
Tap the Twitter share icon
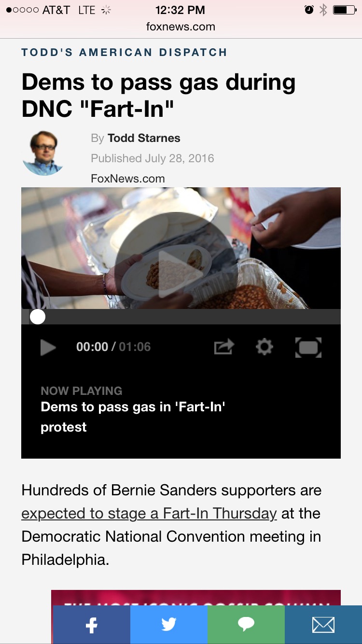click(x=169, y=625)
